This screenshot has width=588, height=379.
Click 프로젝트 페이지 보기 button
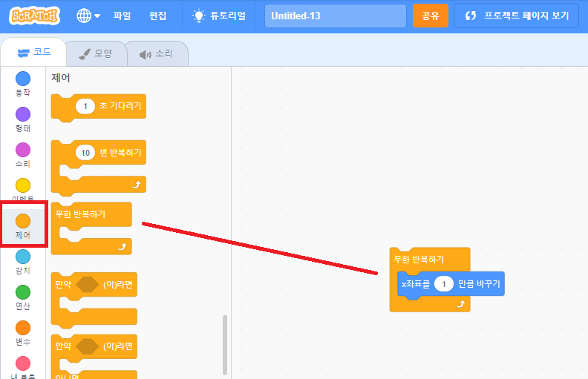517,16
